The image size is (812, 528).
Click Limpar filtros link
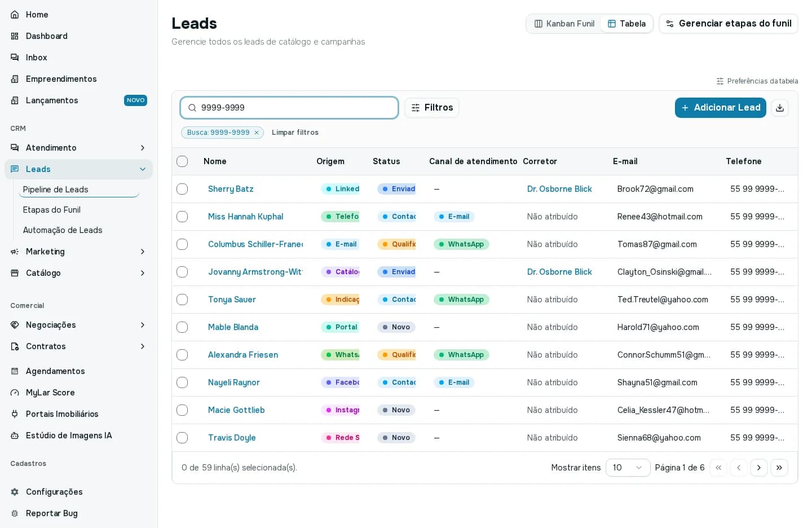295,133
